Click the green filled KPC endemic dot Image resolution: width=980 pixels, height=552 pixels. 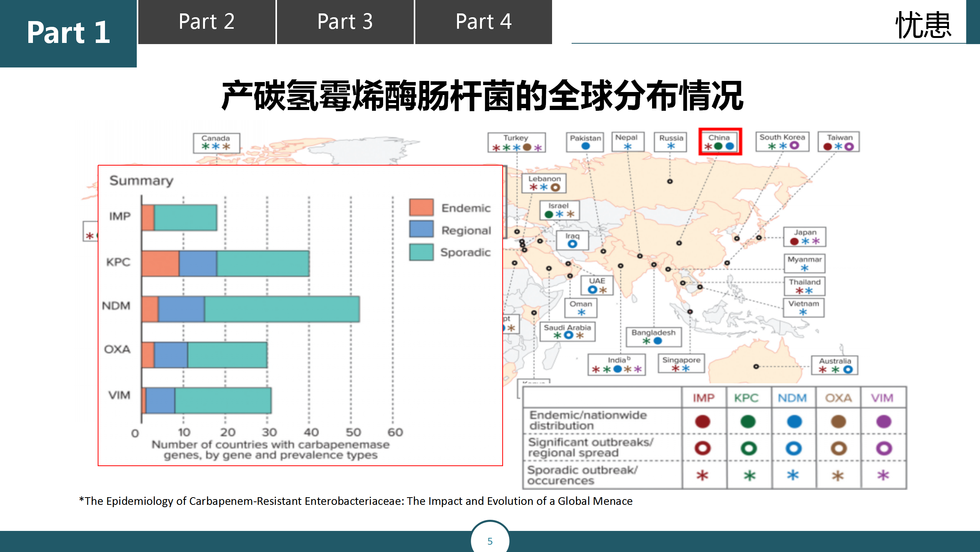(748, 422)
